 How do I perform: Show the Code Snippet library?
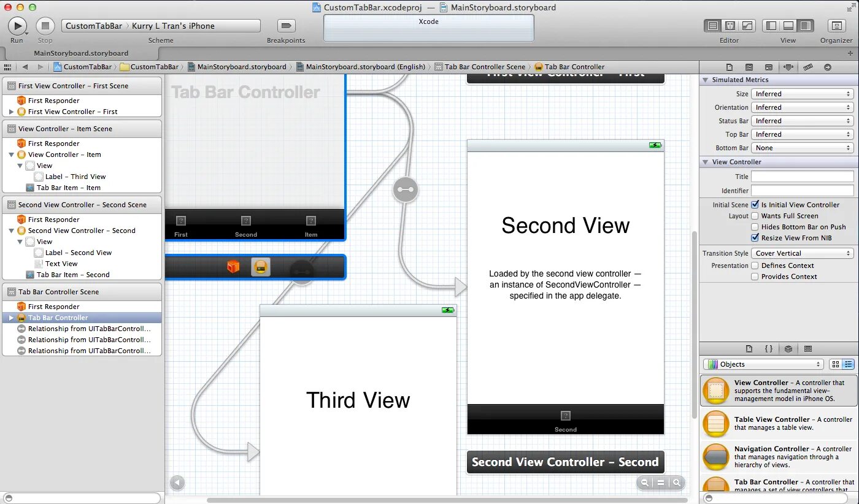(x=769, y=349)
